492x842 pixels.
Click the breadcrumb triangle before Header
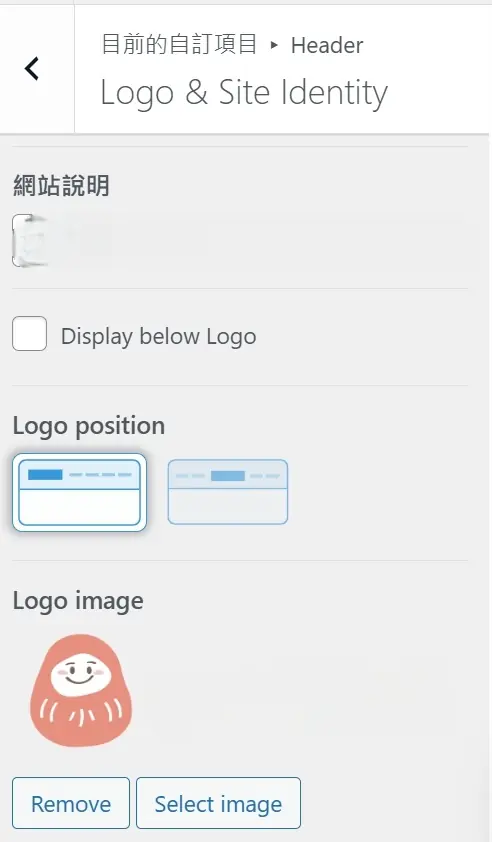point(274,46)
